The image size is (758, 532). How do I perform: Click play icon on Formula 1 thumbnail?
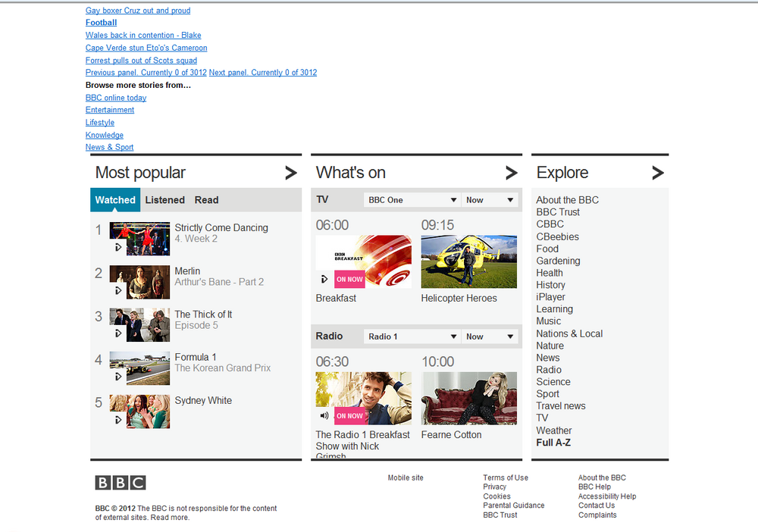click(118, 377)
